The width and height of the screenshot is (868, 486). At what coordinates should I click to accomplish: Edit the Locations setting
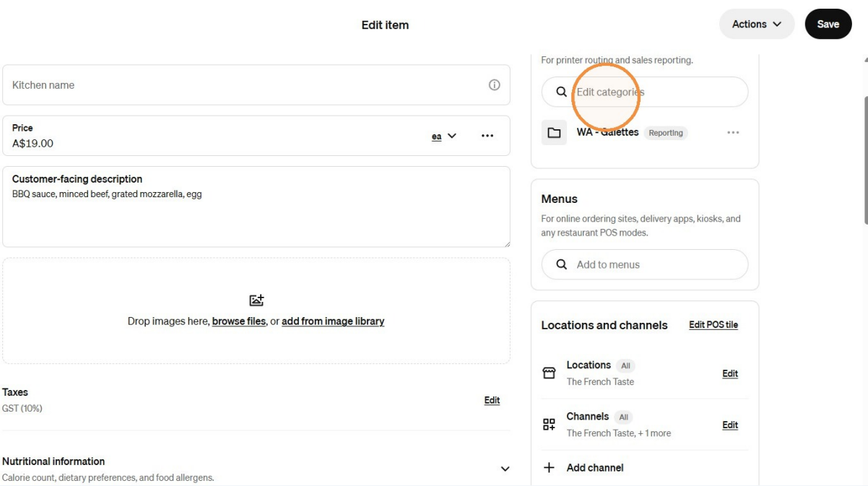(x=730, y=373)
